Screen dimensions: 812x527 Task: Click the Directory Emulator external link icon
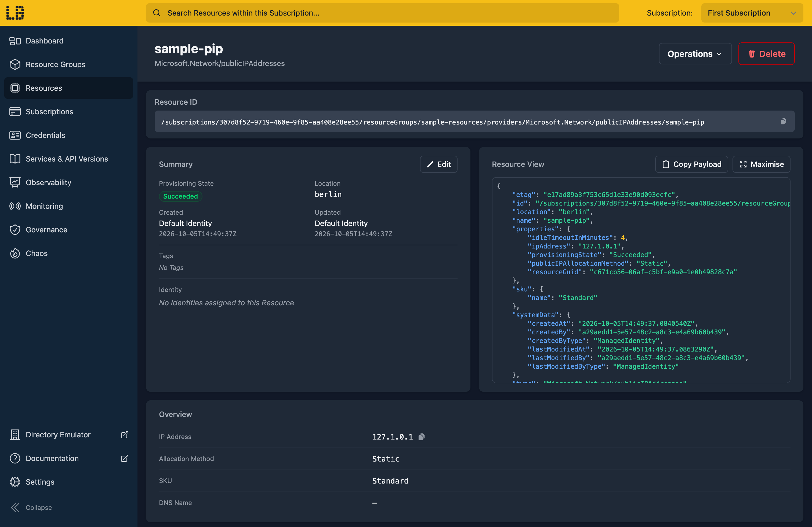pos(125,435)
